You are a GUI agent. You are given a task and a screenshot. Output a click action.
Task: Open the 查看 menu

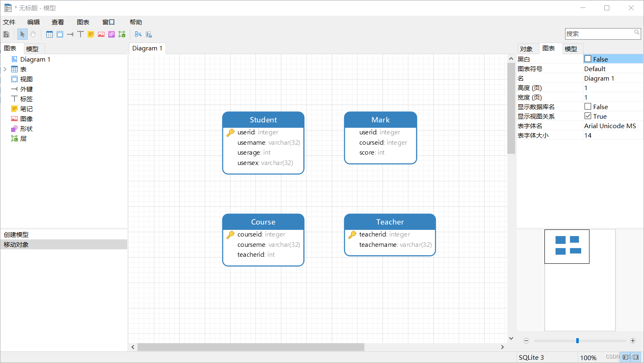coord(58,22)
